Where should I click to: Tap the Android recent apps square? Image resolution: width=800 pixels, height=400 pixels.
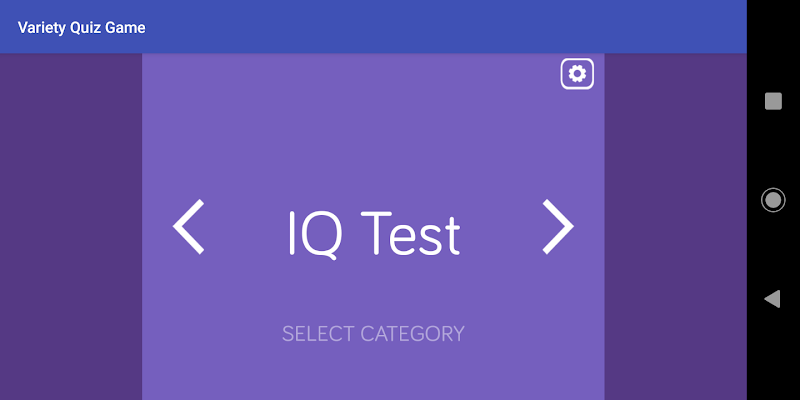tap(773, 100)
